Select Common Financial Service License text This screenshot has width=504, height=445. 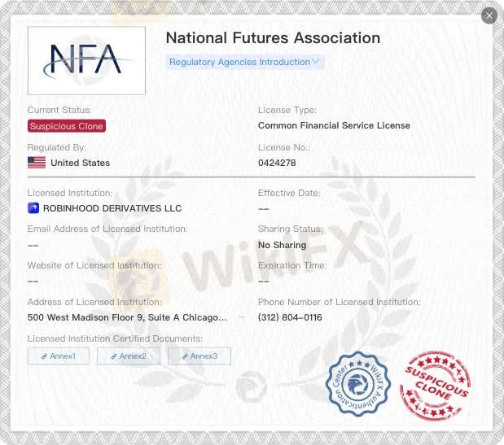pyautogui.click(x=334, y=125)
